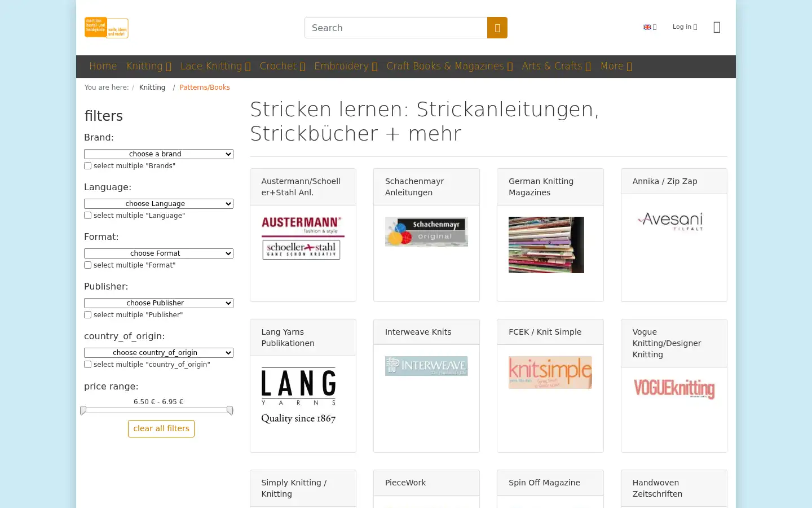
Task: Enable select multiple "Publisher" checkbox
Action: point(87,315)
